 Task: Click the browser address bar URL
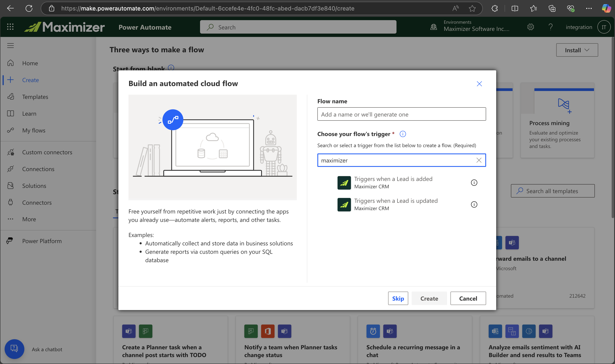pyautogui.click(x=207, y=8)
